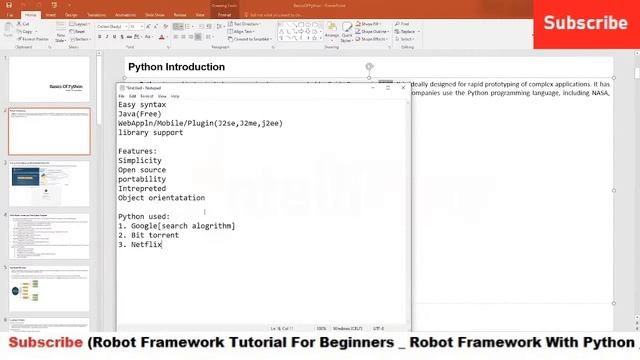Click the Cut scissors icon

pyautogui.click(x=19, y=24)
